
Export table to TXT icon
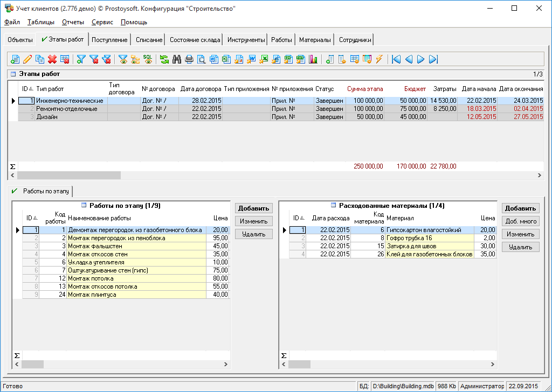point(300,59)
